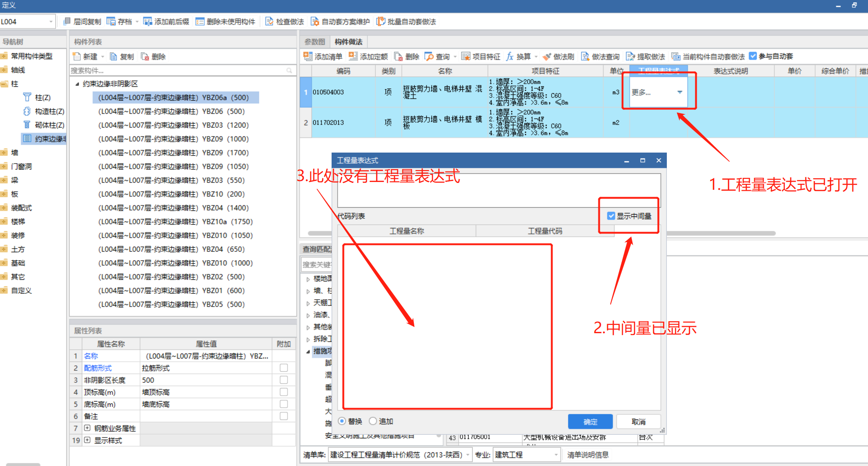
Task: Open the L004 floor dropdown
Action: 51,22
